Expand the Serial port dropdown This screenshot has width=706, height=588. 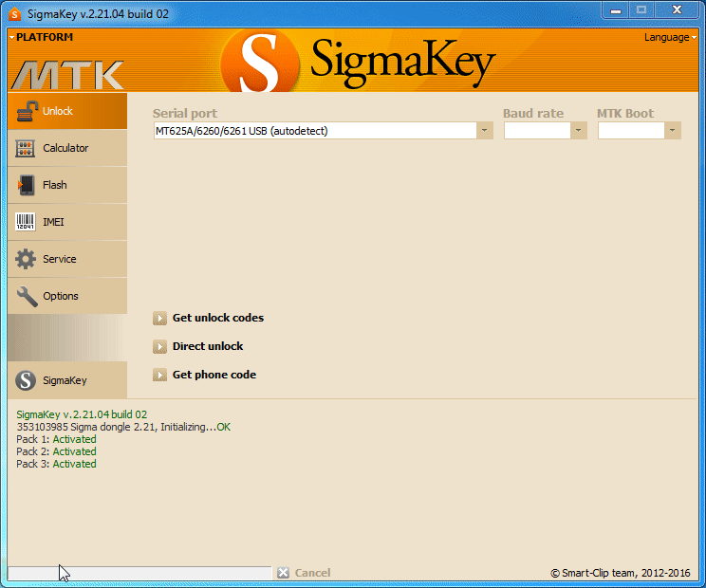point(484,131)
